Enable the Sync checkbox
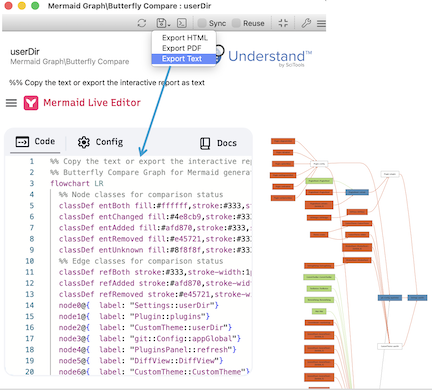The height and width of the screenshot is (390, 432). pos(202,23)
